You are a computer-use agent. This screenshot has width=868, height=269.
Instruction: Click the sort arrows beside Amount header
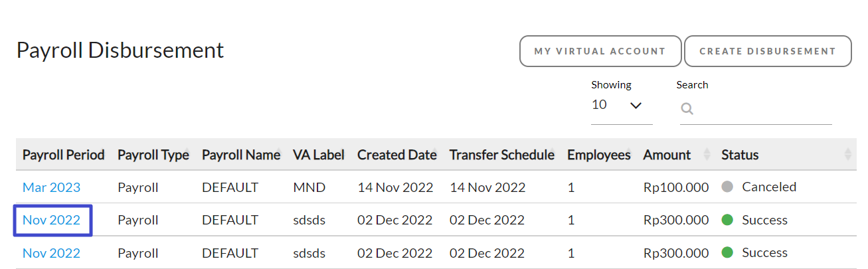pyautogui.click(x=706, y=155)
